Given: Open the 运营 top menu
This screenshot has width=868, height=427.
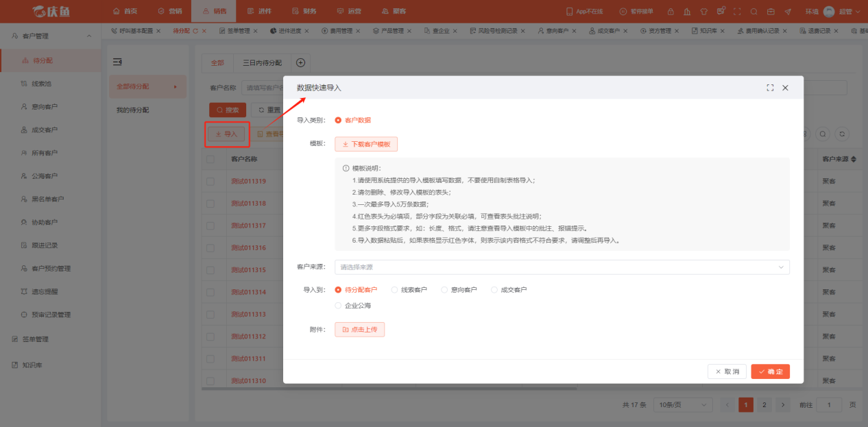Looking at the screenshot, I should point(350,11).
